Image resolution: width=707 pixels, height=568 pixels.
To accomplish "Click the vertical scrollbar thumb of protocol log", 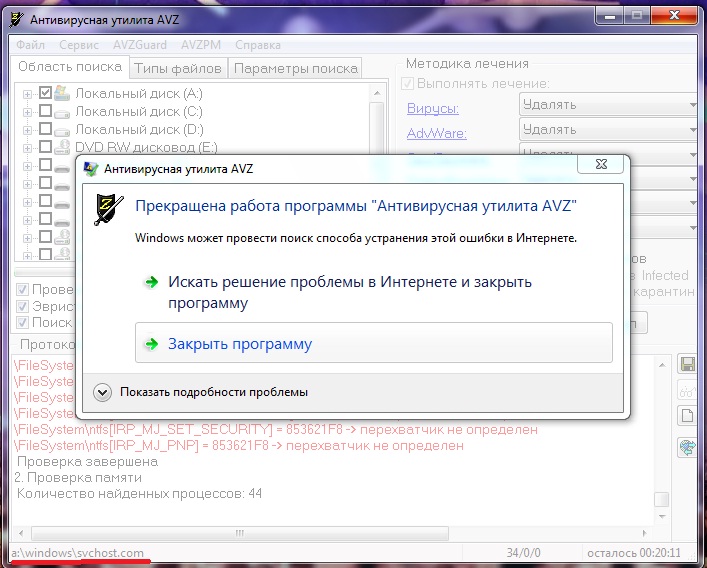I will click(662, 499).
